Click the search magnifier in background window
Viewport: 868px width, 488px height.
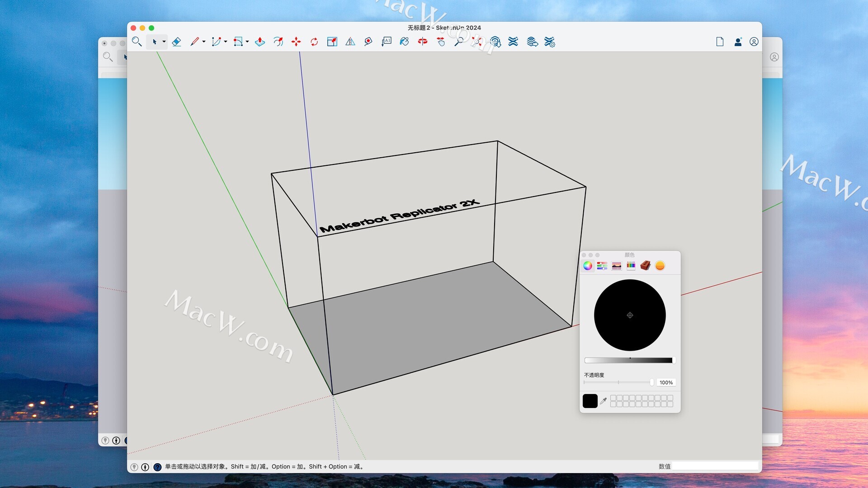click(108, 57)
